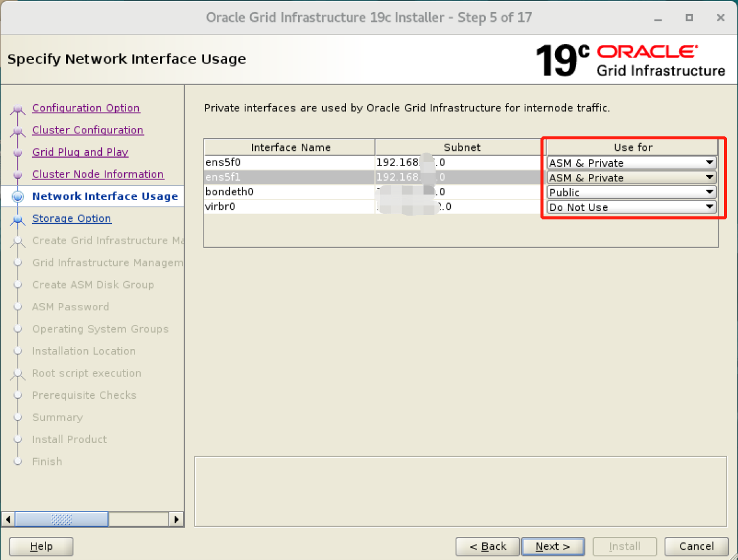Open the Storage Option step link

(x=71, y=218)
